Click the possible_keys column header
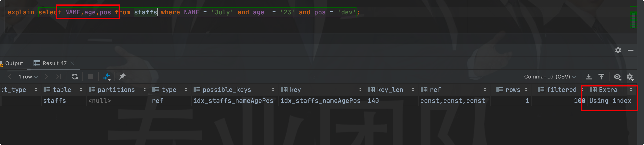644x145 pixels. (226, 89)
